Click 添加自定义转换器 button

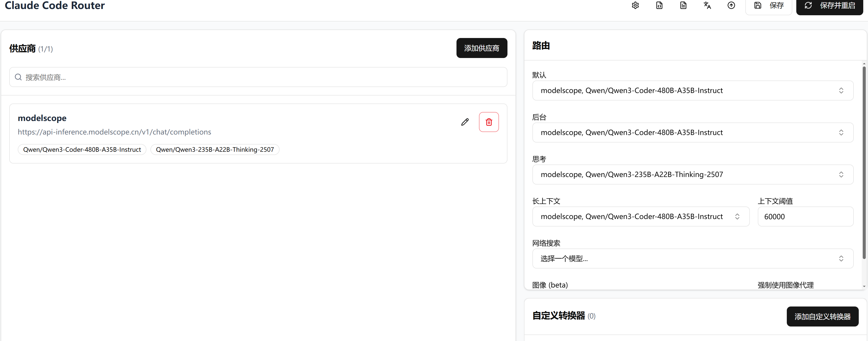coord(822,316)
